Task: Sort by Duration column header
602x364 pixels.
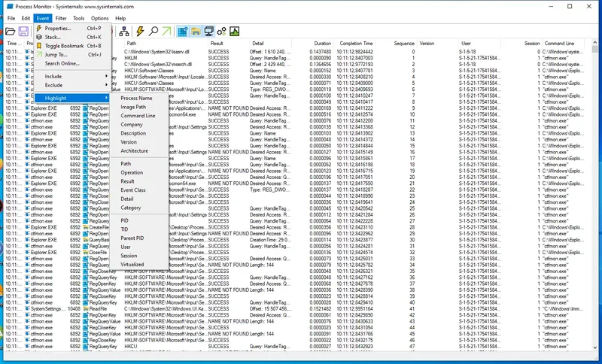Action: pos(312,44)
